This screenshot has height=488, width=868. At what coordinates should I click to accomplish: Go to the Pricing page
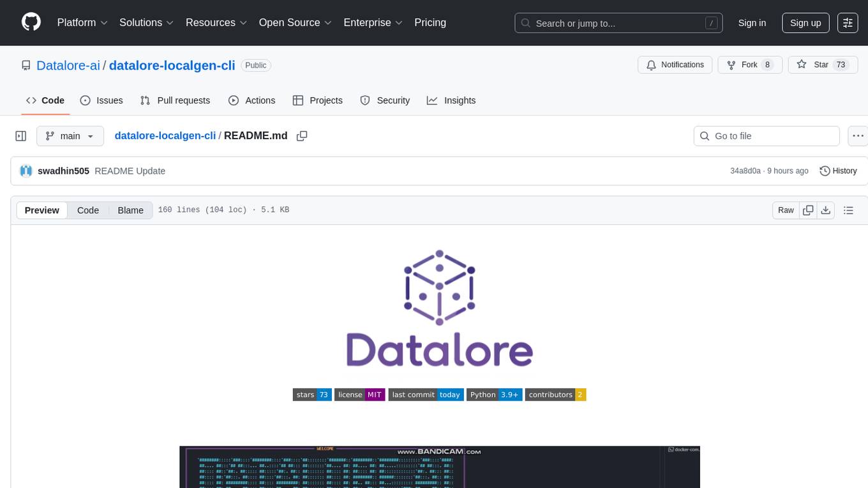[x=430, y=22]
